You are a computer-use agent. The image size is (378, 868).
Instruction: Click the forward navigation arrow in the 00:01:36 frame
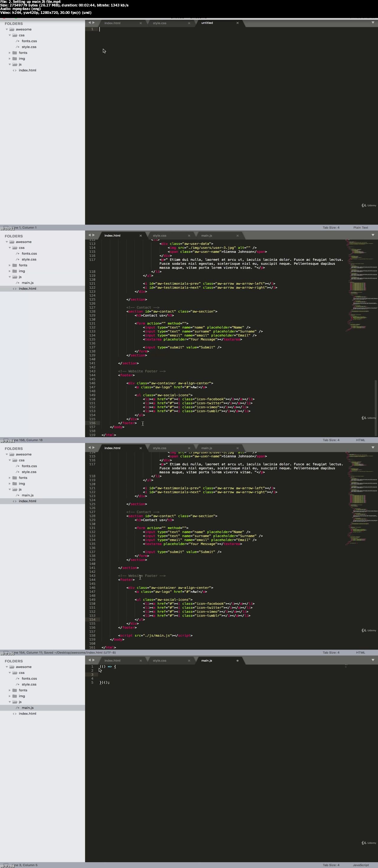[x=93, y=447]
